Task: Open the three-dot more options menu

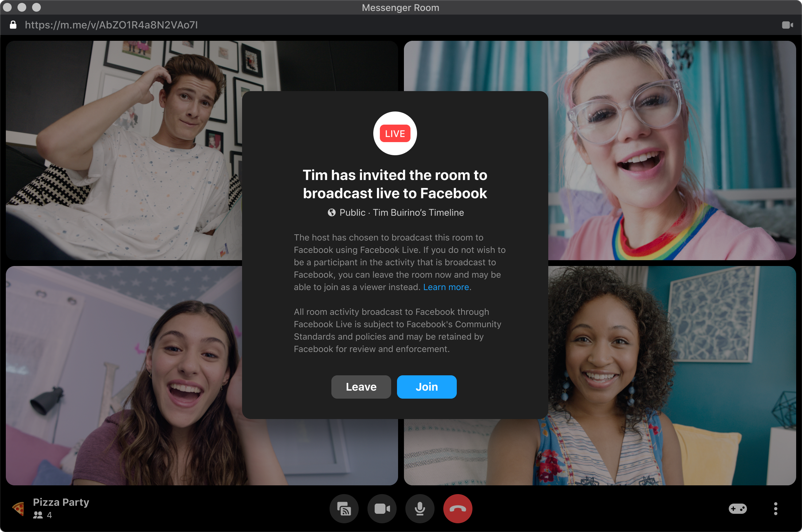Action: click(x=775, y=509)
